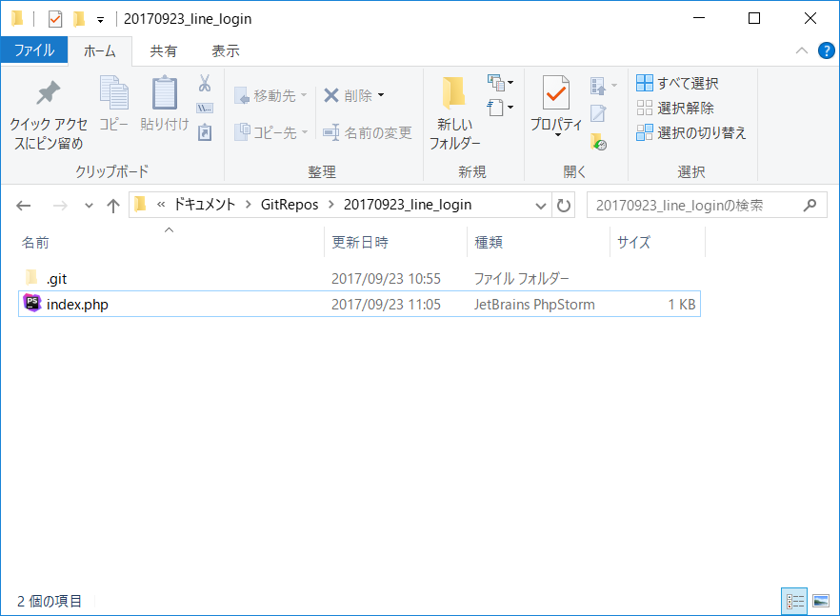Click the Open dropdown icon in 開く group
840x616 pixels.
pos(603,85)
